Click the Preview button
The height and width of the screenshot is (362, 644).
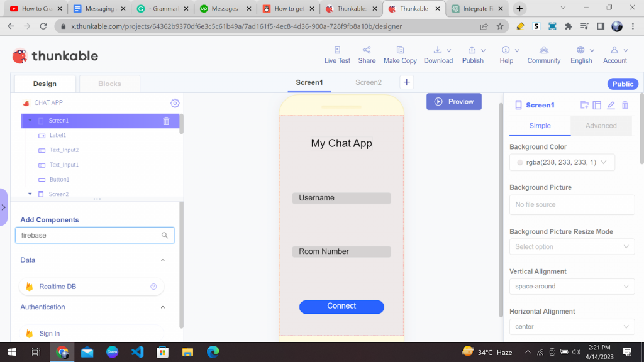tap(453, 101)
